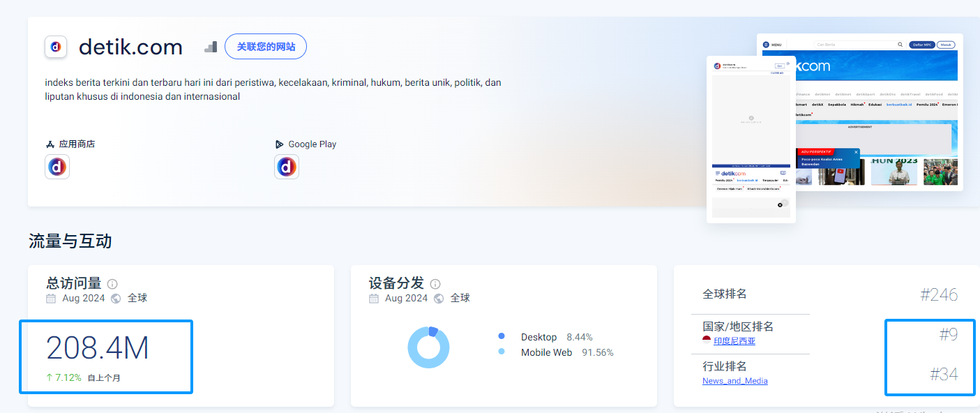
Task: Click the calendar icon in the 总访问量 card
Action: click(51, 299)
